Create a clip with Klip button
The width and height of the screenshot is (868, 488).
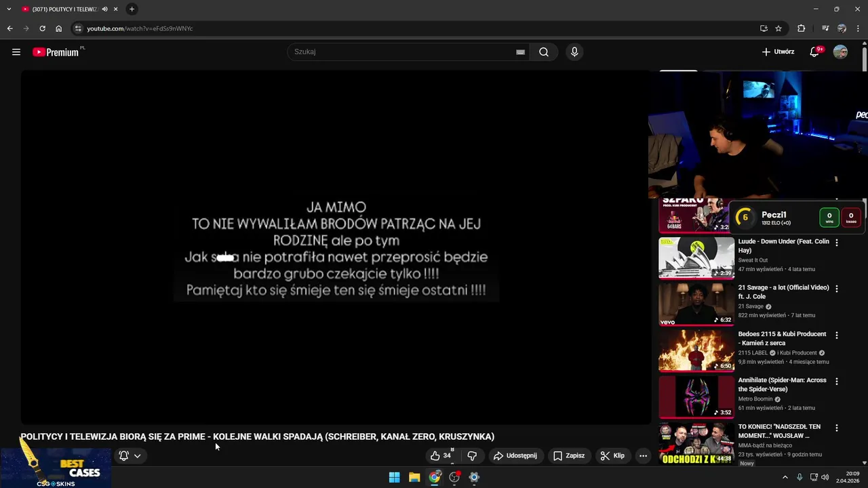point(612,455)
